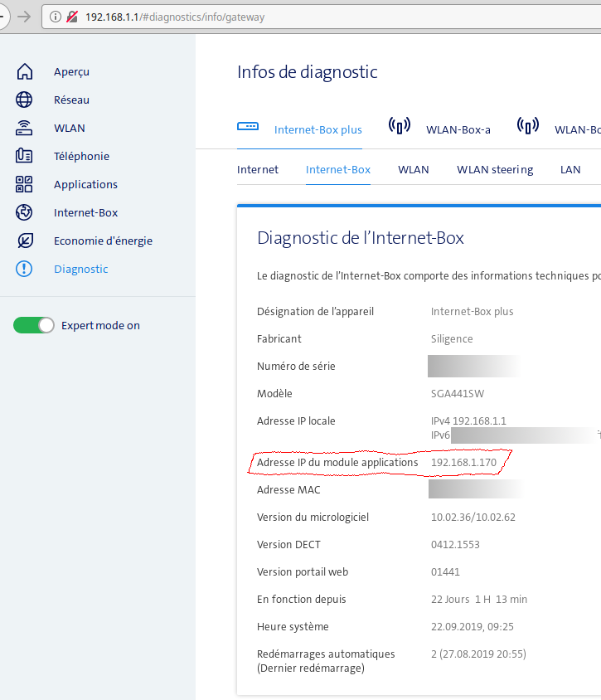601x700 pixels.
Task: Click the Réseau globe icon
Action: 25,100
